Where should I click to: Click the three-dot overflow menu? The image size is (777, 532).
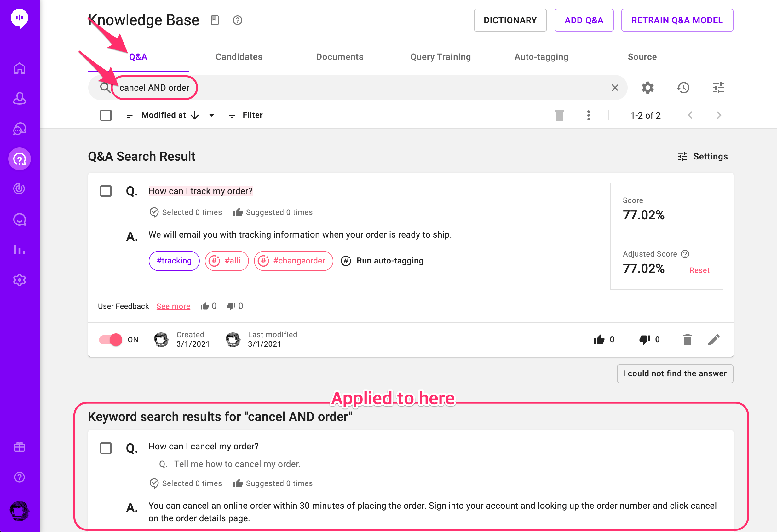coord(588,115)
